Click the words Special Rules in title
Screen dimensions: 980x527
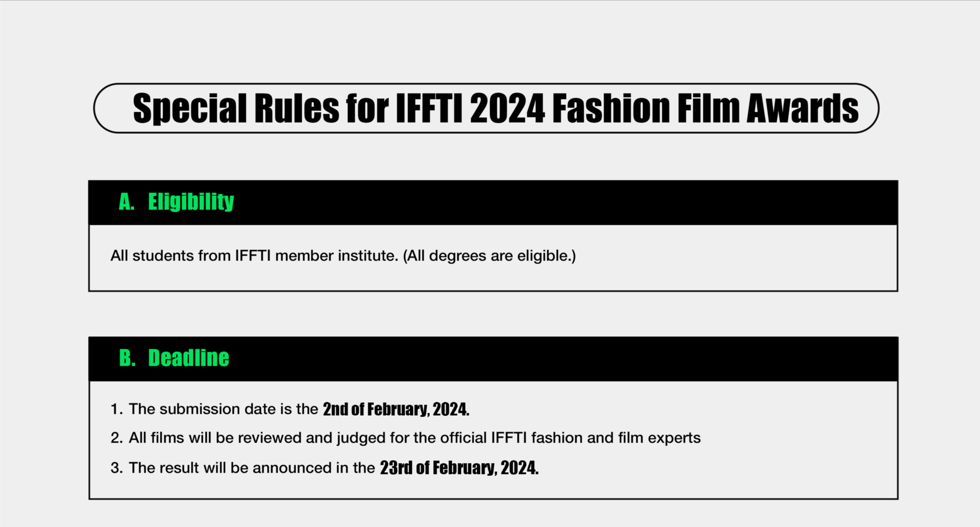(236, 108)
